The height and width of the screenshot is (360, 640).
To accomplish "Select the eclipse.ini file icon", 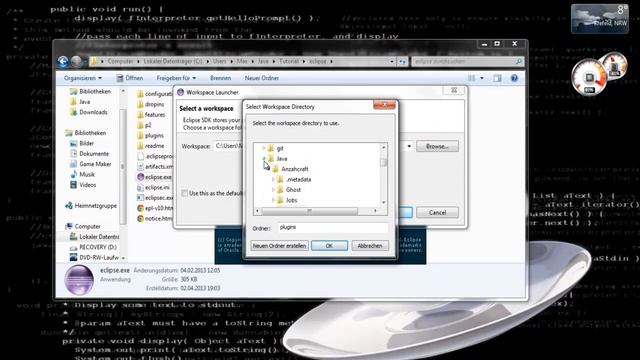I will click(140, 187).
